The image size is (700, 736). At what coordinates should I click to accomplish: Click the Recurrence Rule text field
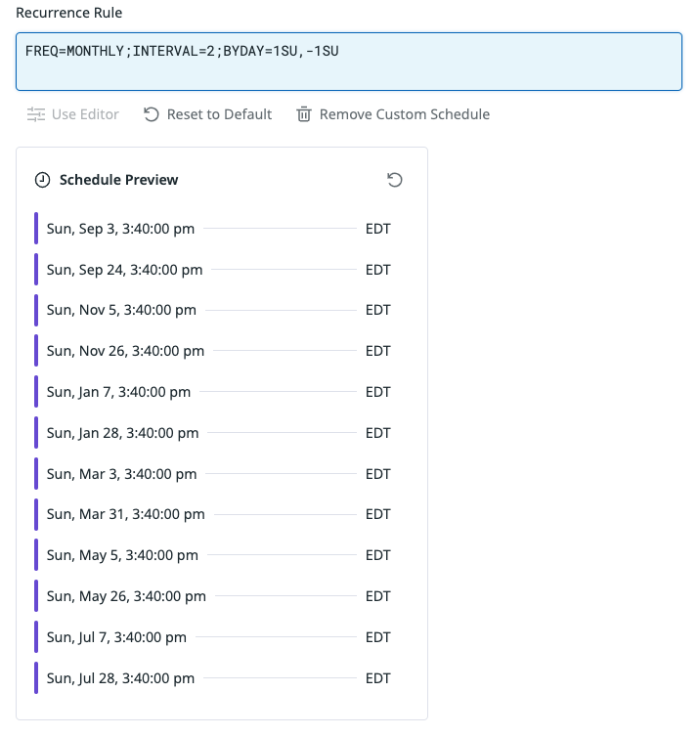tap(349, 62)
